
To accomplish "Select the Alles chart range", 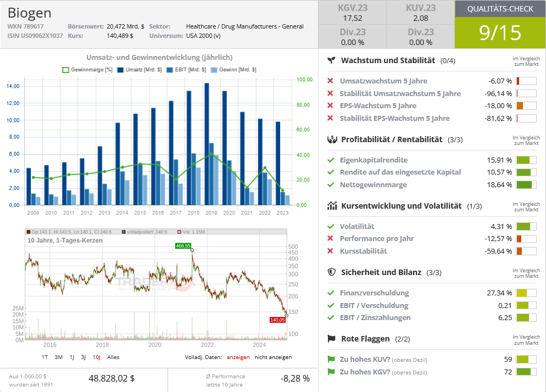I will tap(113, 357).
